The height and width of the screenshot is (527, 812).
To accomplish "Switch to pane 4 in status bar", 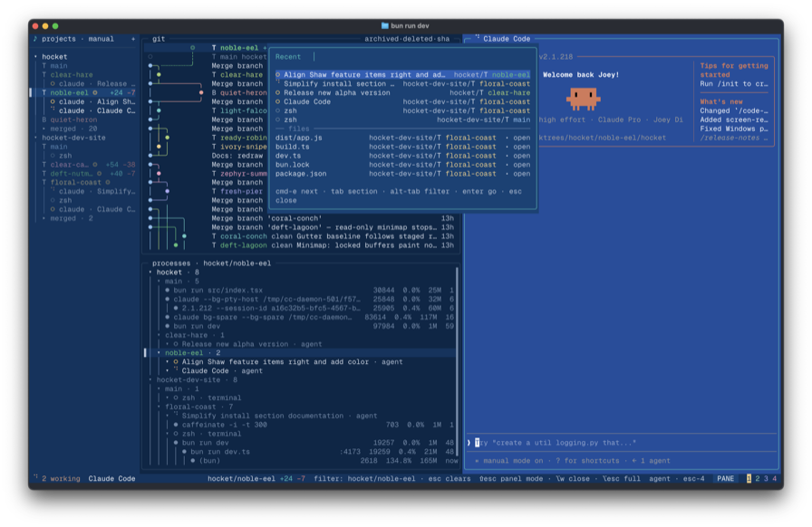I will (775, 478).
